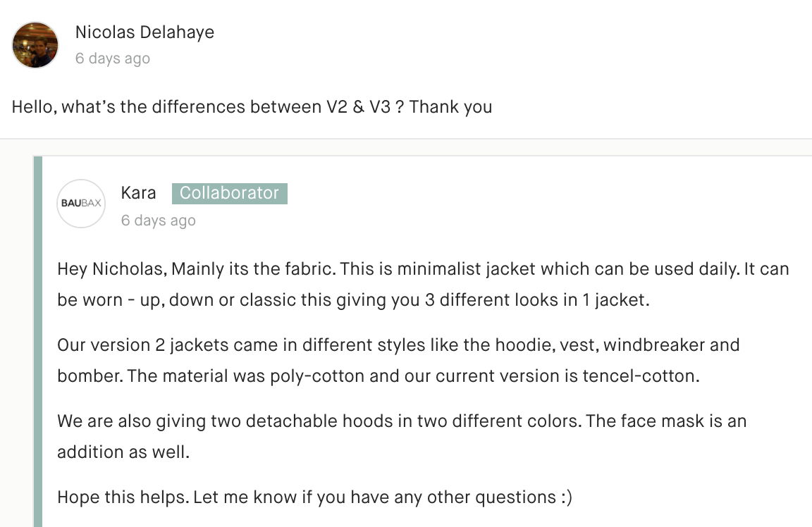Open Nicolas Delahaye's name link
The width and height of the screenshot is (812, 527).
point(144,32)
